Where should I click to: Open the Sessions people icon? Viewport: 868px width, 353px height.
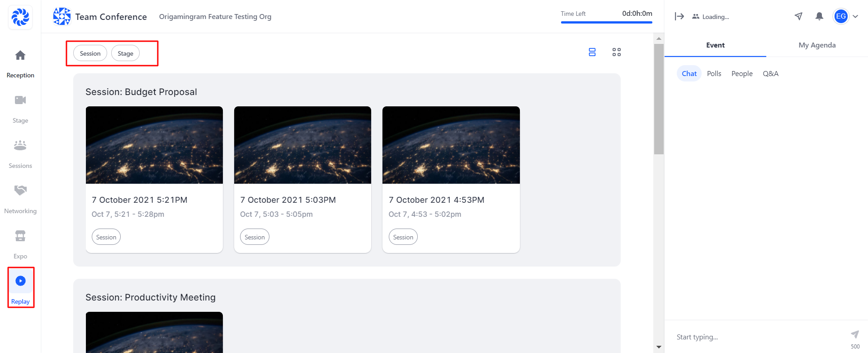20,145
